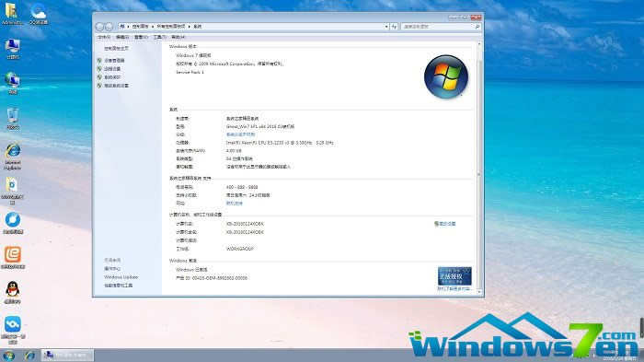Select the Service Pack 1 text

click(x=190, y=72)
